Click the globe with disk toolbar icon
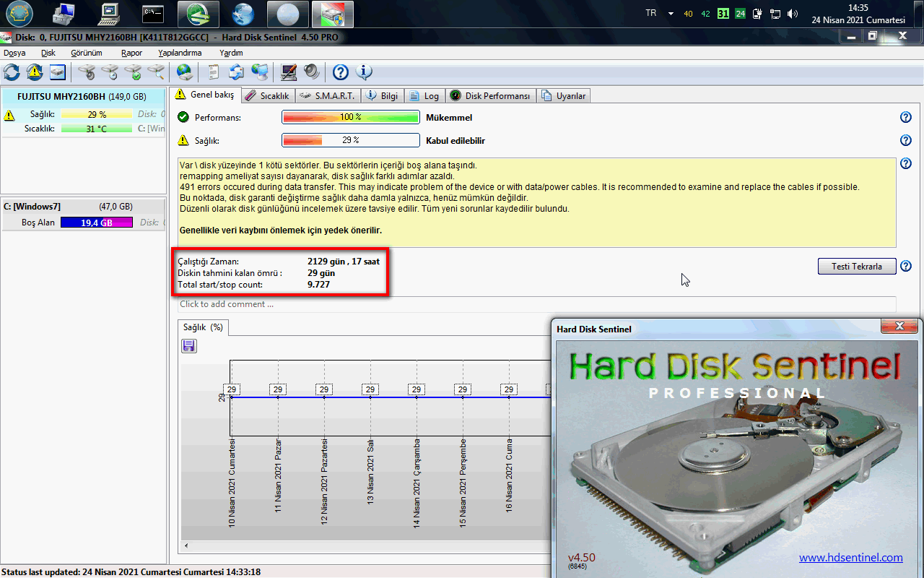 tap(185, 72)
